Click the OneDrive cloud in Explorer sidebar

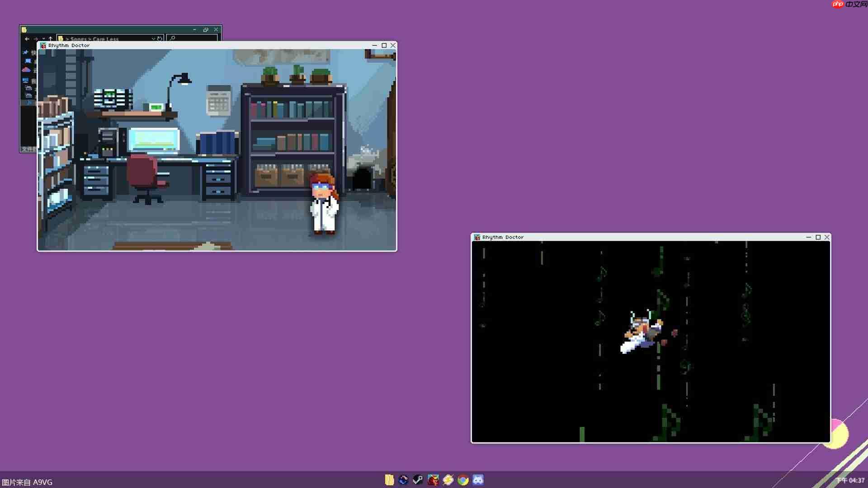coord(26,70)
